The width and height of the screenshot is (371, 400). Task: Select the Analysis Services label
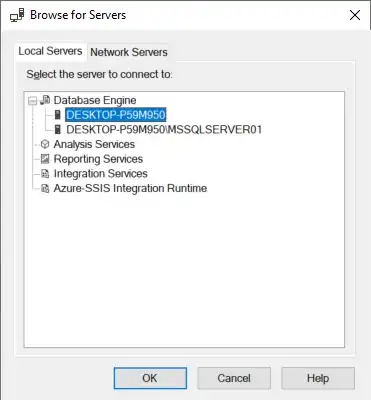pos(94,144)
